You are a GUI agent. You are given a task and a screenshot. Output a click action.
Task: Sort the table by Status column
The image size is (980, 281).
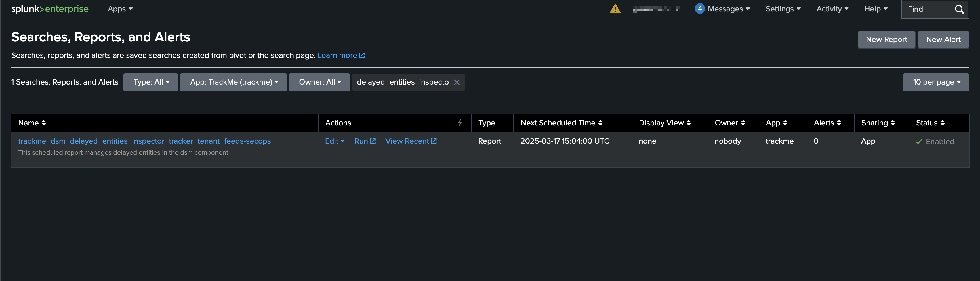(930, 123)
